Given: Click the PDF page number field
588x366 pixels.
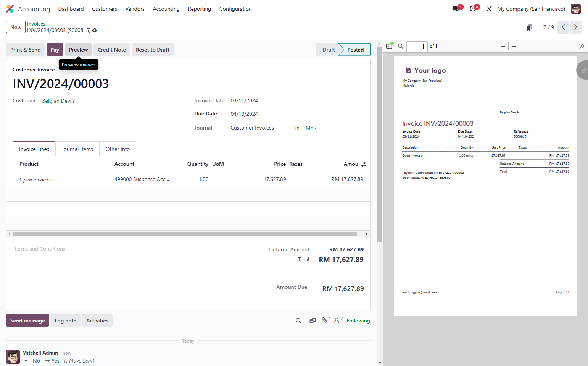Looking at the screenshot, I should click(417, 46).
